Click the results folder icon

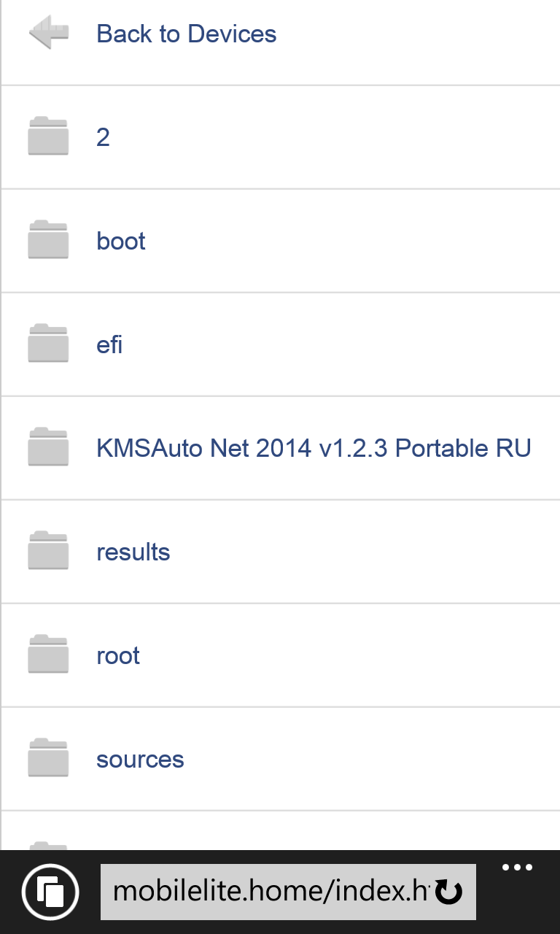(48, 551)
